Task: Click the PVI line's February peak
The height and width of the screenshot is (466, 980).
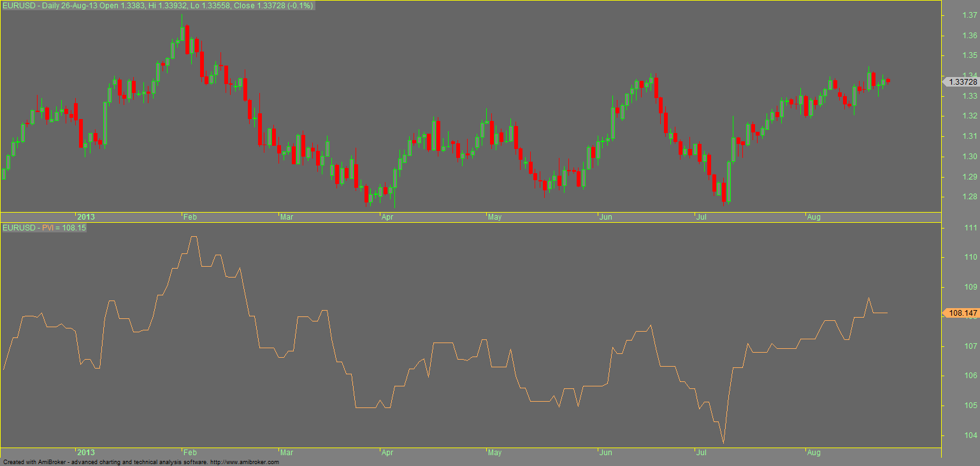Action: [x=194, y=237]
